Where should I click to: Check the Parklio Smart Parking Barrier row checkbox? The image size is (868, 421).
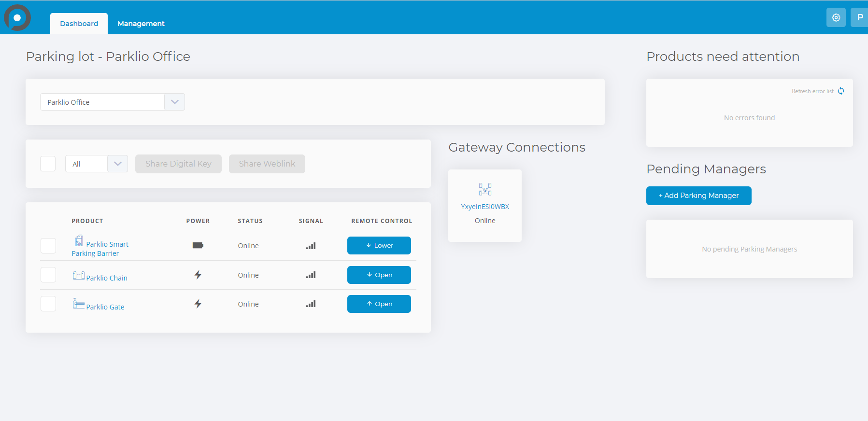tap(48, 246)
